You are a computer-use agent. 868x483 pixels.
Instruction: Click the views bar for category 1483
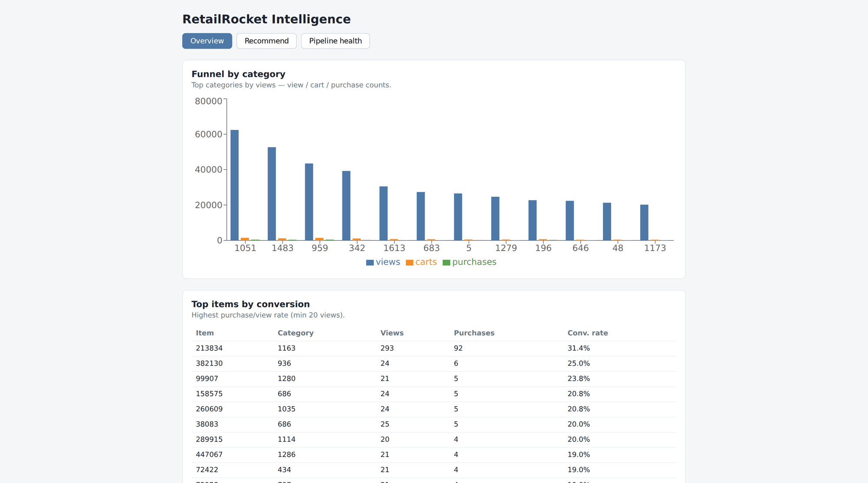pos(272,194)
